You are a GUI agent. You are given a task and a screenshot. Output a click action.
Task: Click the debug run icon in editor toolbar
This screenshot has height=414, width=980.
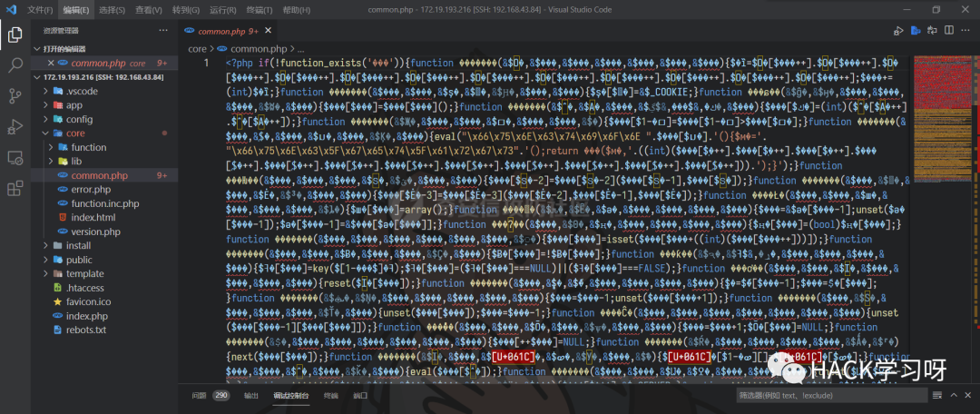click(x=898, y=31)
